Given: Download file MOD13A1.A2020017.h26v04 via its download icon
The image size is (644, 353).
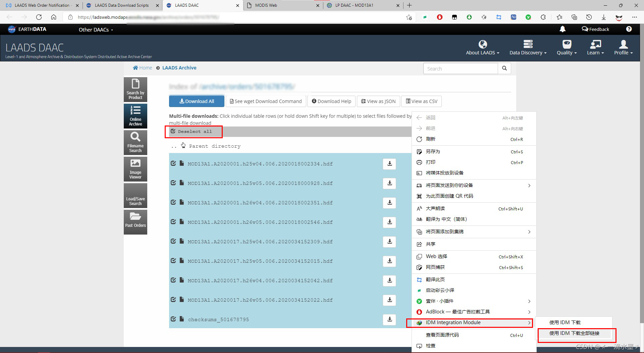Looking at the screenshot, I should click(389, 281).
